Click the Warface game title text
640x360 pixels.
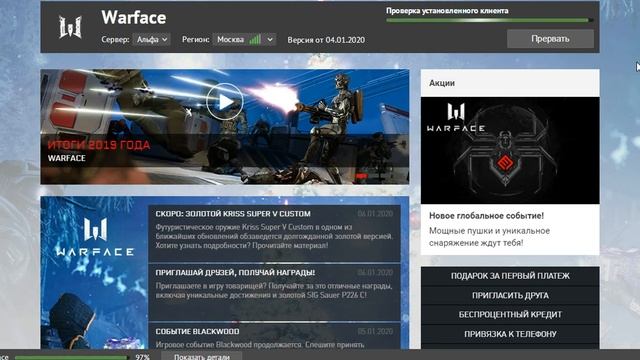[x=133, y=18]
